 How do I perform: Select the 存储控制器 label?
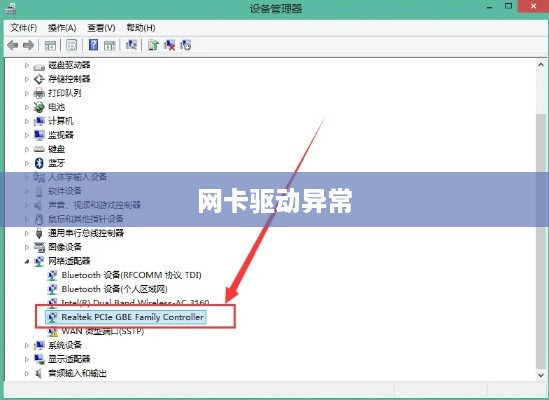(x=69, y=79)
